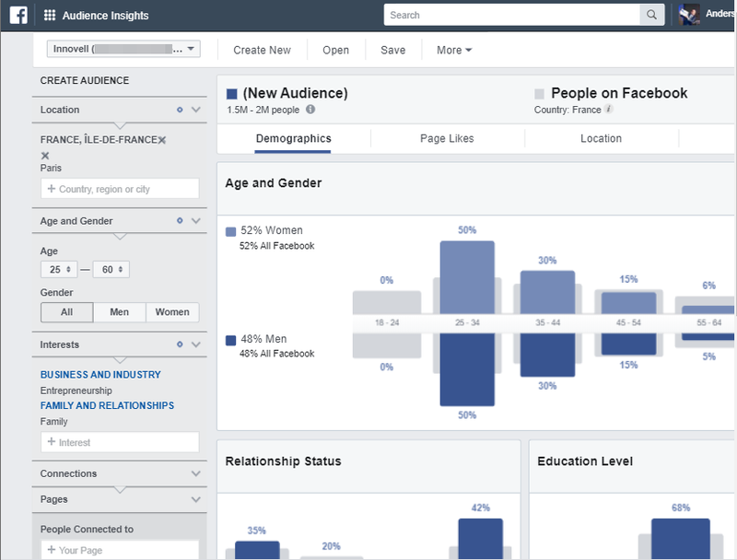This screenshot has height=560, width=737.
Task: Click the women 25-34 bar showing 50%
Action: pos(467,277)
